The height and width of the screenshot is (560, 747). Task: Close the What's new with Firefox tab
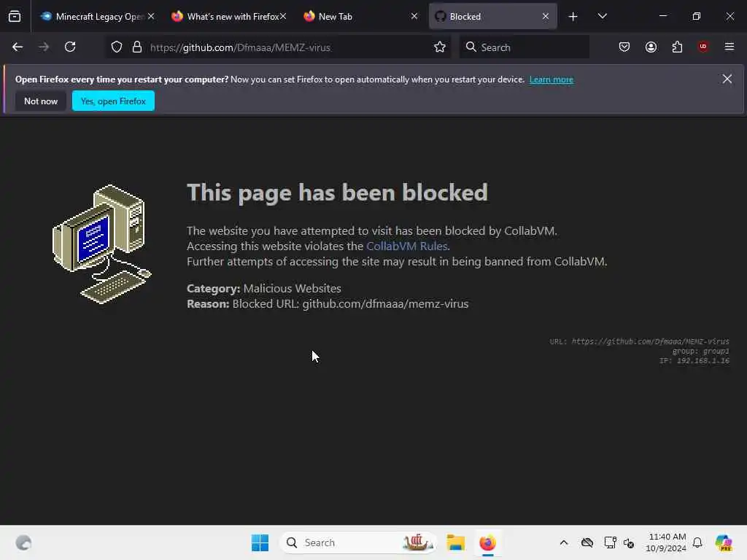(x=283, y=16)
